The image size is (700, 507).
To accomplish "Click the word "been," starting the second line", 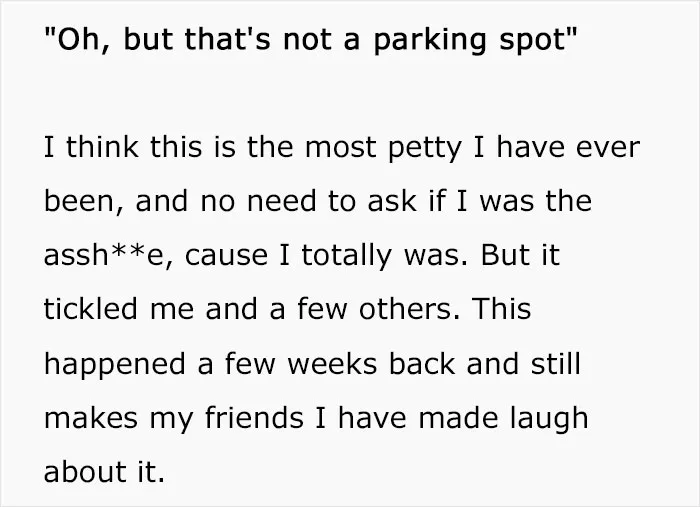I will (x=84, y=202).
